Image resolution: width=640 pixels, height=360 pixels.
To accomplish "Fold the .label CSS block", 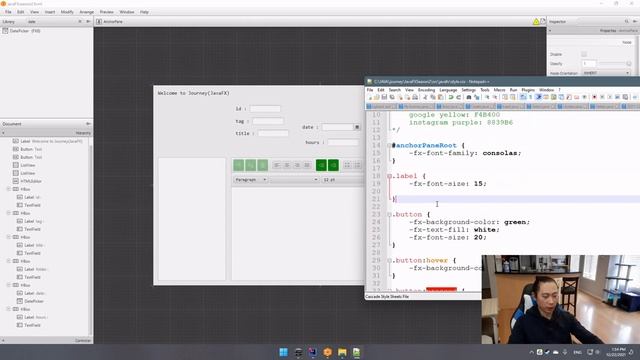I will pyautogui.click(x=389, y=176).
